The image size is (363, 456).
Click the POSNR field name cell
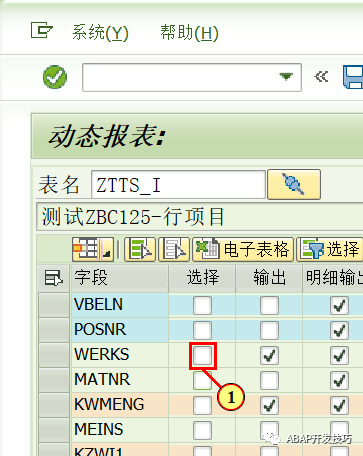[x=120, y=330]
